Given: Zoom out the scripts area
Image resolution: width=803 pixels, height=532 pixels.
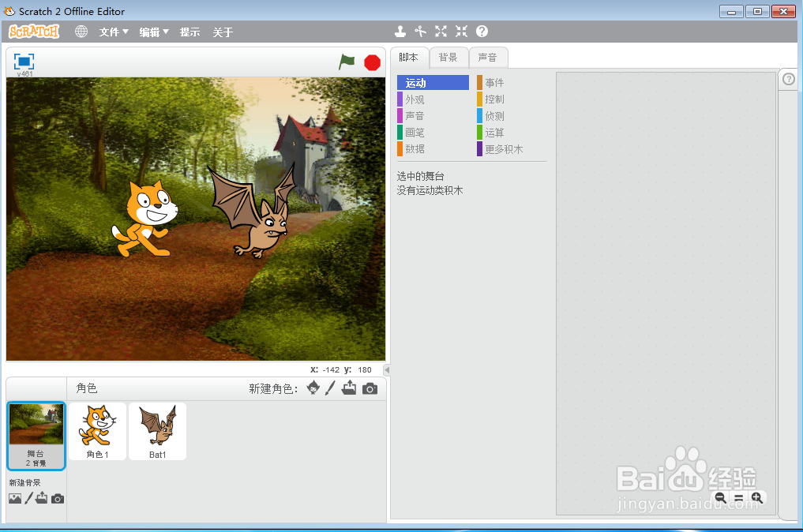Looking at the screenshot, I should click(x=721, y=497).
